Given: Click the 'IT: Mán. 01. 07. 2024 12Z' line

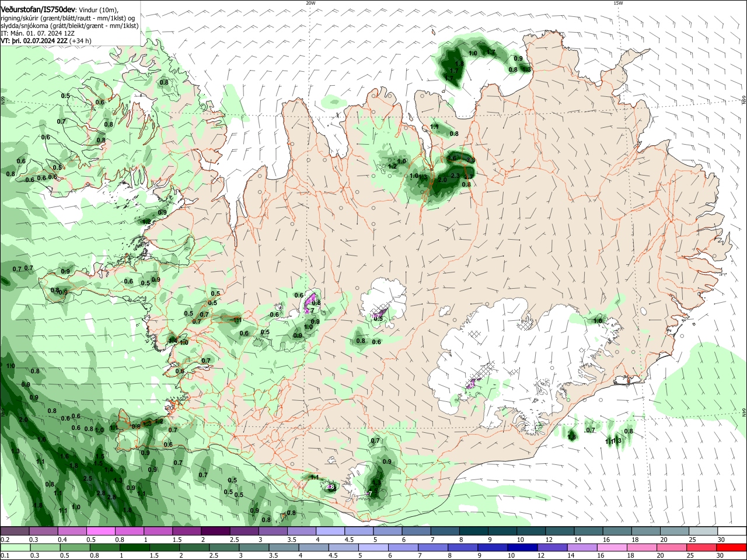Looking at the screenshot, I should tap(37, 33).
